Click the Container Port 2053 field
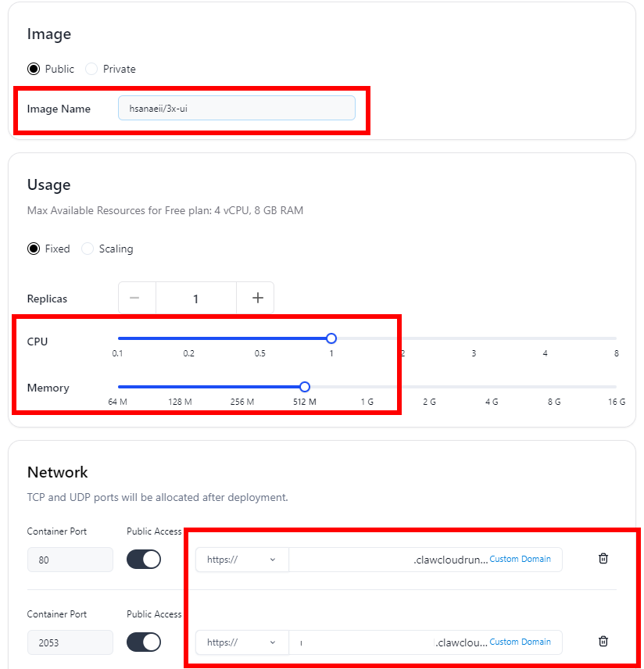The height and width of the screenshot is (669, 644). (70, 642)
